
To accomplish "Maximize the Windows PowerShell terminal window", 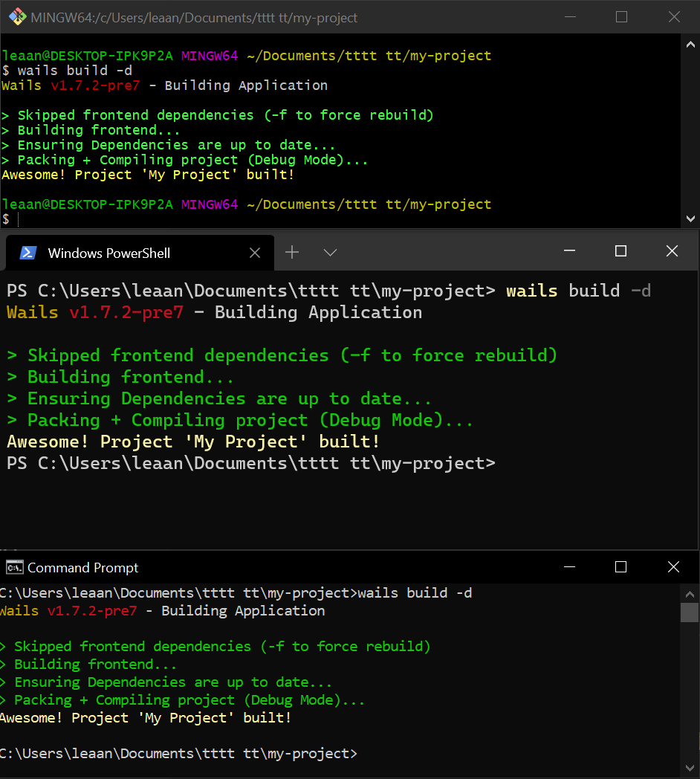I will pos(620,251).
